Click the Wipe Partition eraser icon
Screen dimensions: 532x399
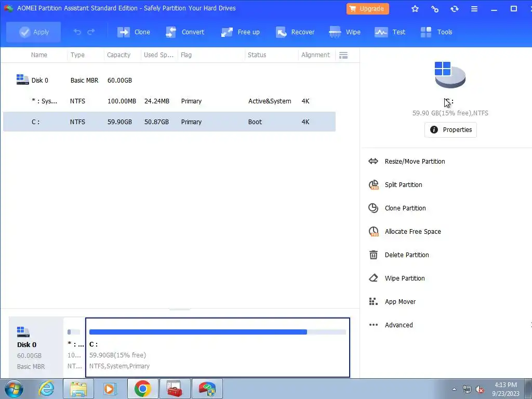(373, 278)
